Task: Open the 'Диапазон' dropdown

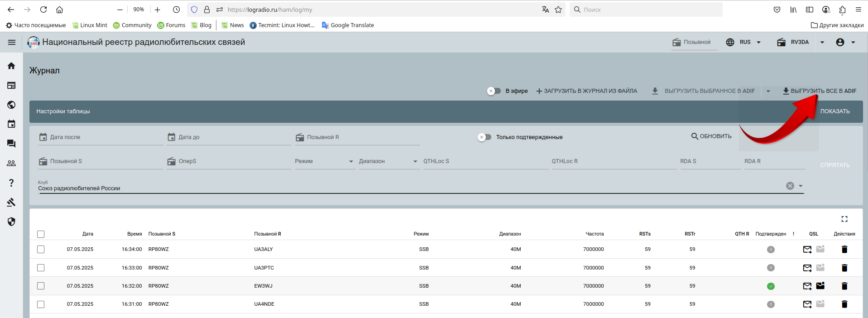Action: click(388, 161)
